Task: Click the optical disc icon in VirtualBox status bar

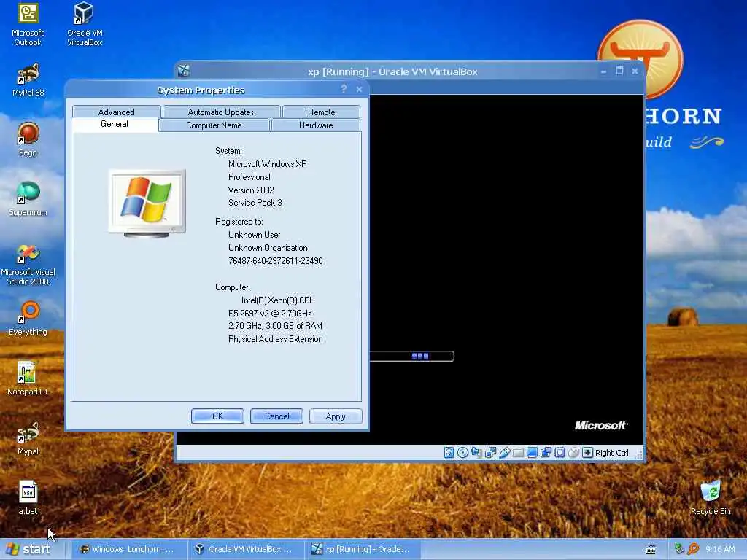Action: point(462,452)
